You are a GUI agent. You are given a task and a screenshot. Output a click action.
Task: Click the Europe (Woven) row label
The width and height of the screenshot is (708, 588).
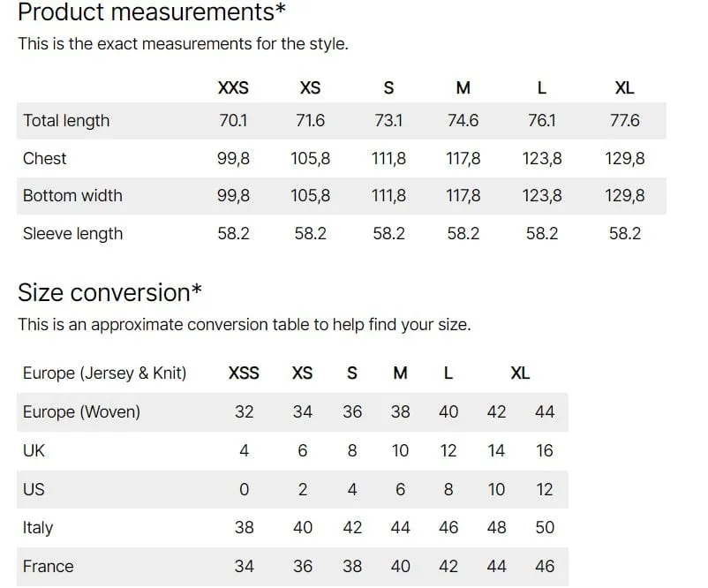[82, 412]
